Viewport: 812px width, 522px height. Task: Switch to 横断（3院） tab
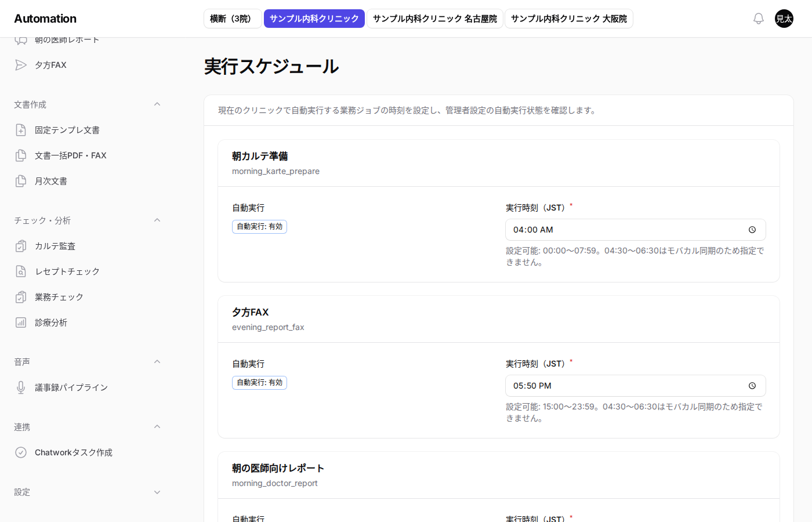click(x=233, y=19)
